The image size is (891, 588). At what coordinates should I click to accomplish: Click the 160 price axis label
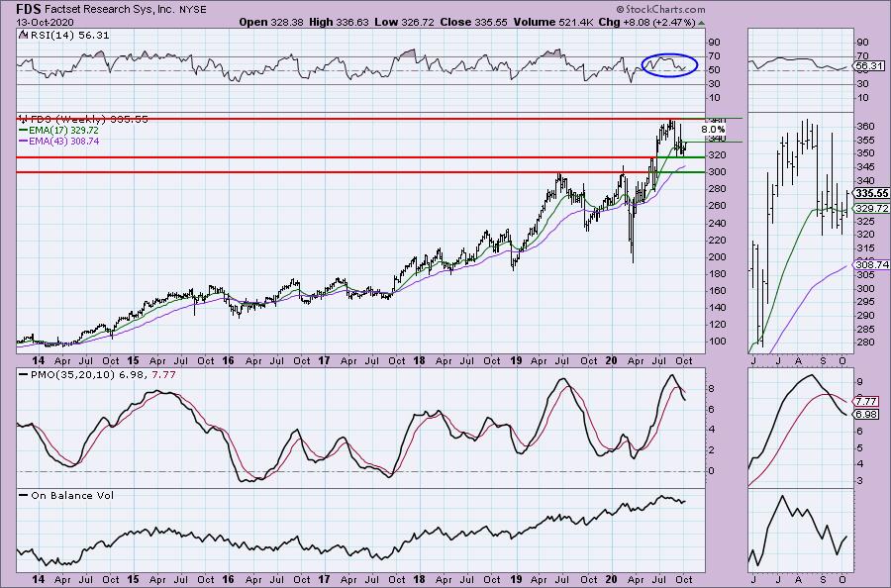[x=717, y=291]
